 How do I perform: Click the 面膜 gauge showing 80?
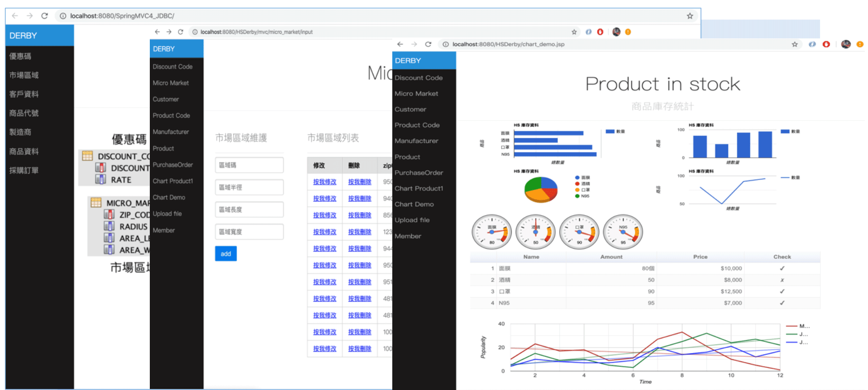click(x=492, y=232)
